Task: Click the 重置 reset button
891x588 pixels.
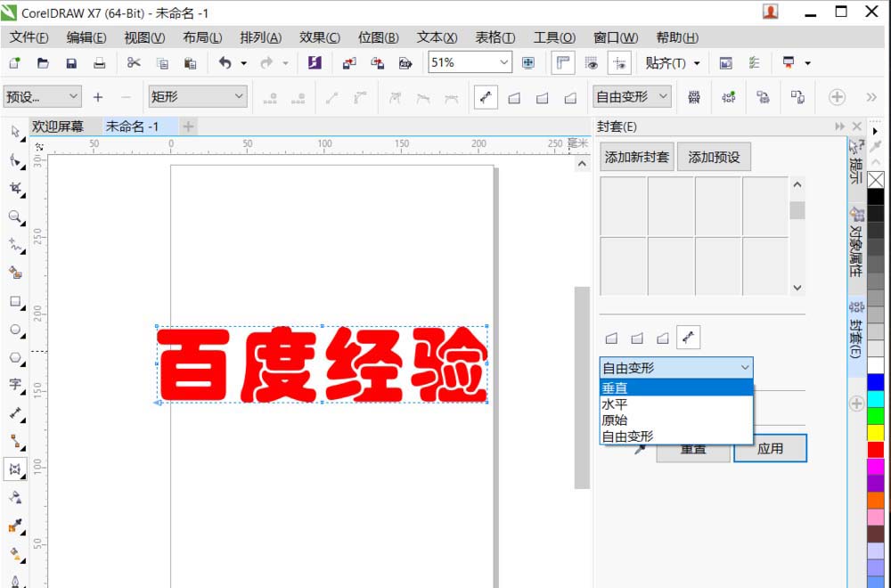Action: pos(693,449)
